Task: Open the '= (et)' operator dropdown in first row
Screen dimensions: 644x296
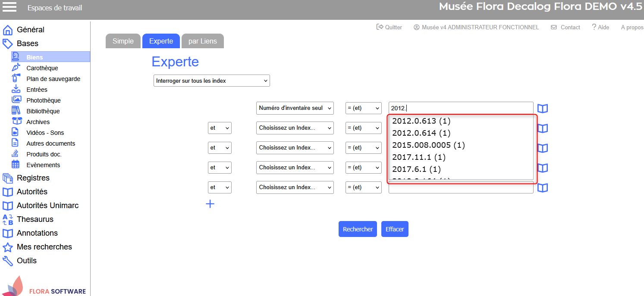Action: click(x=363, y=108)
